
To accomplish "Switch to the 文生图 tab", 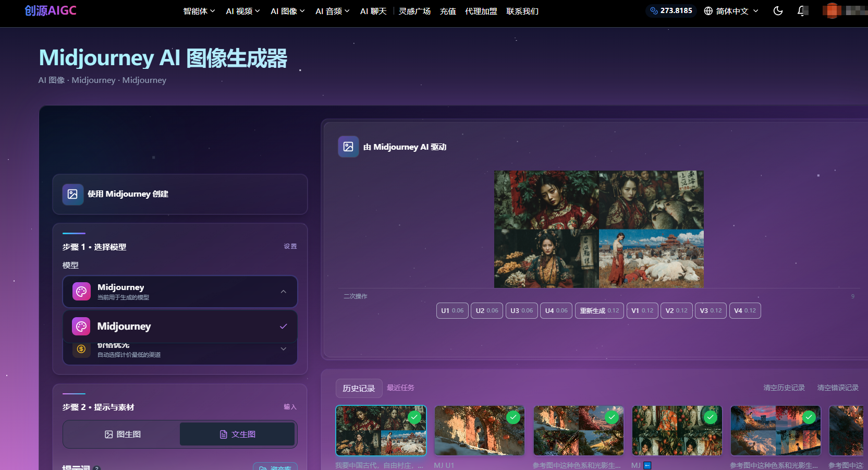I will [x=237, y=435].
